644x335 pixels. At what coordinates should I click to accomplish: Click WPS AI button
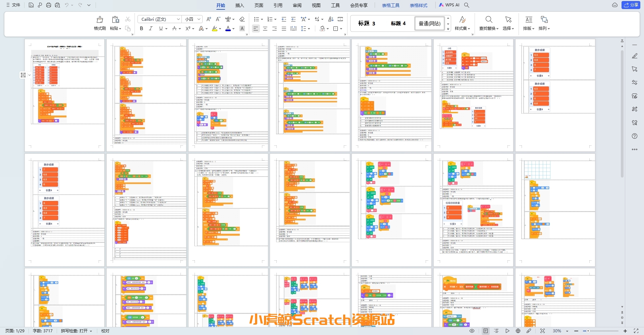coord(449,5)
